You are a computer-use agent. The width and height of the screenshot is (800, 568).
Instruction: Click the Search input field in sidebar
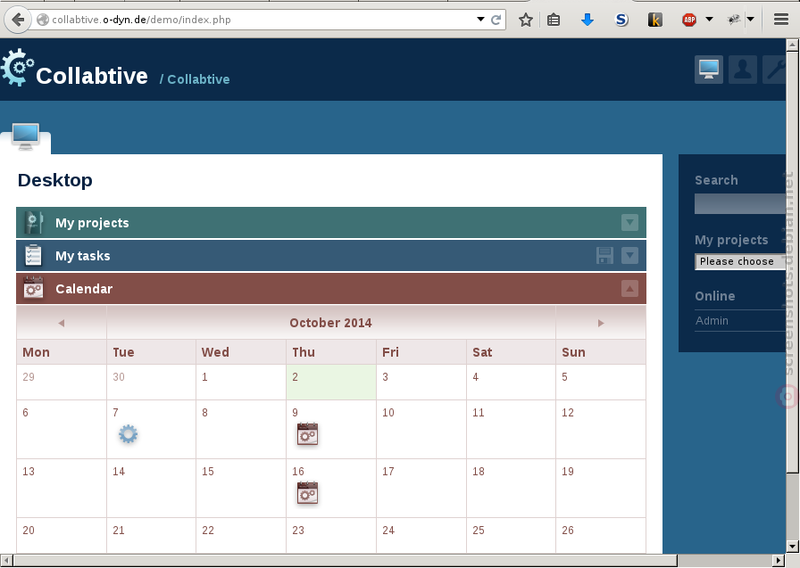[740, 204]
